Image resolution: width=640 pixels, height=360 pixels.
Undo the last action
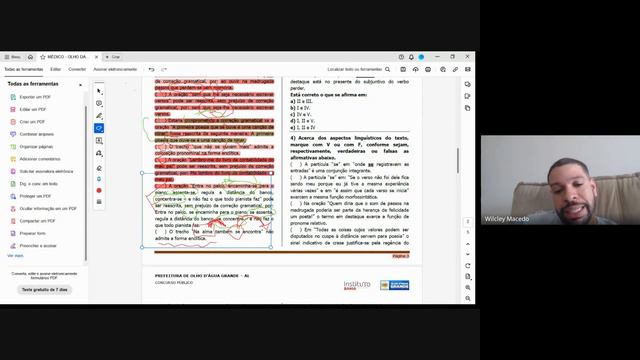[151, 69]
